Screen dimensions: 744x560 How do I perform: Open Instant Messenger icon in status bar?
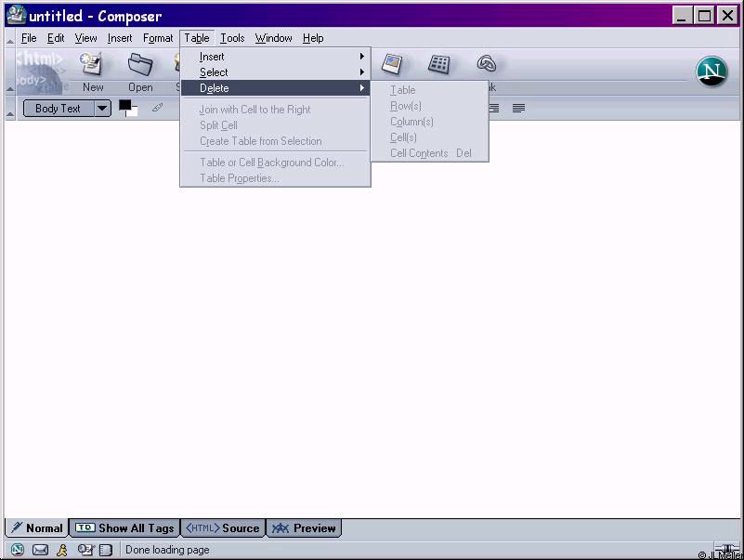pos(62,550)
